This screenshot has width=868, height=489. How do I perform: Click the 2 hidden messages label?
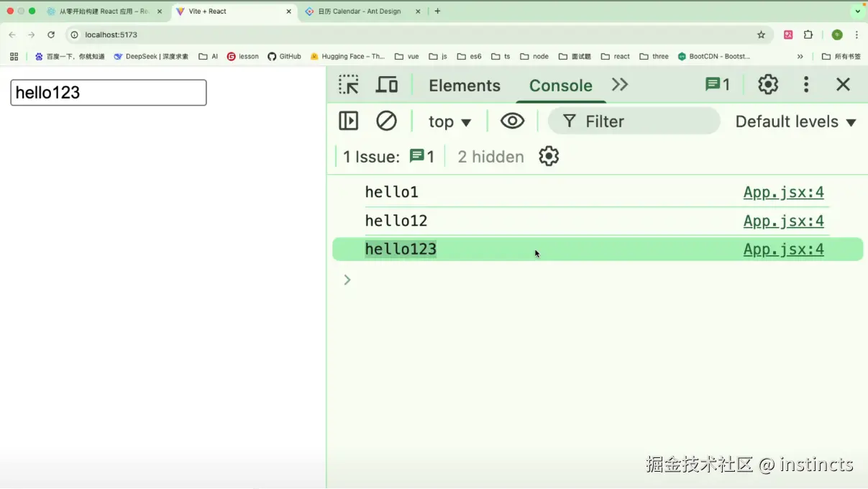(491, 157)
